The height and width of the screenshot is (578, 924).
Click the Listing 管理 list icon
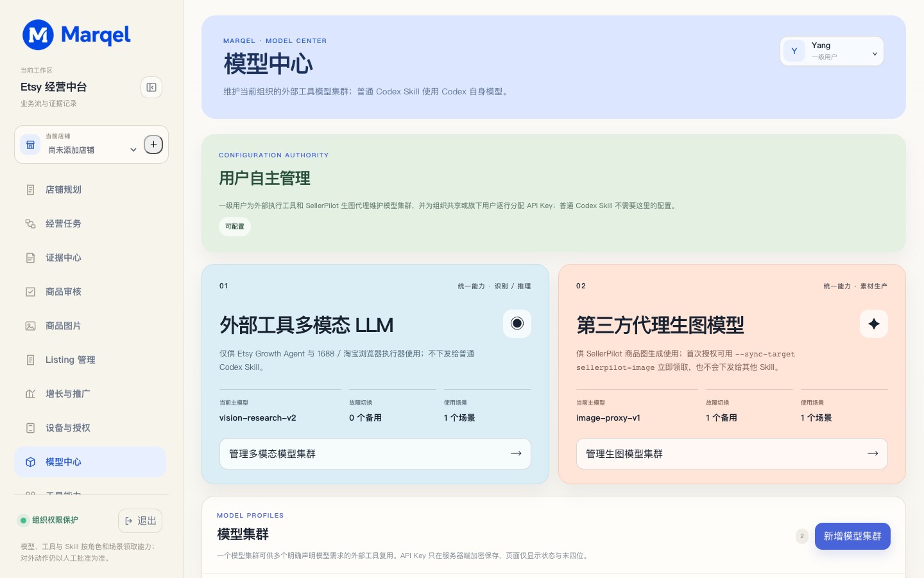(x=30, y=360)
